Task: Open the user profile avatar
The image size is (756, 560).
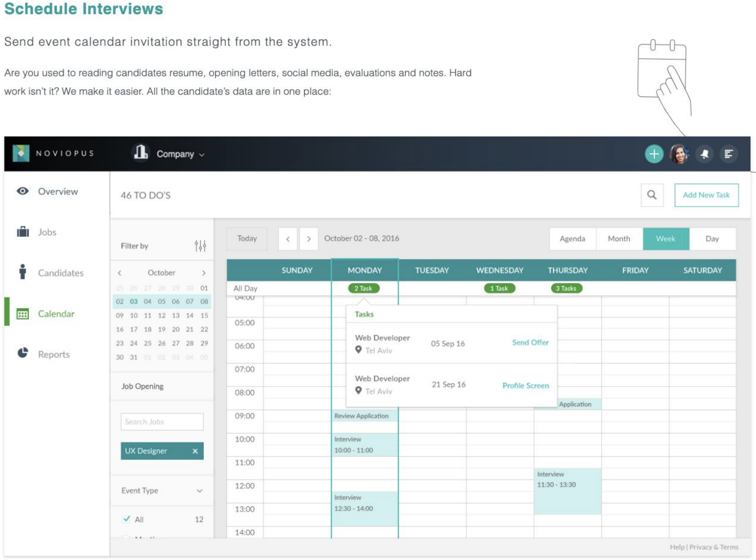Action: tap(679, 154)
